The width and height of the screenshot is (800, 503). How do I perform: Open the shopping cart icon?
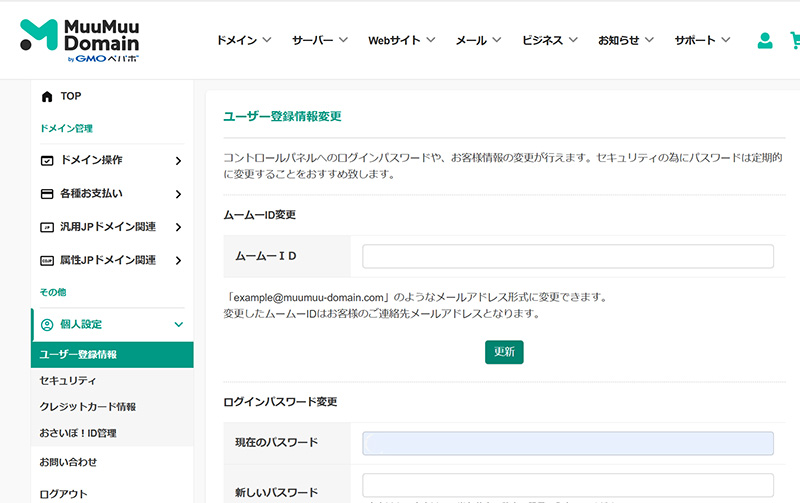coord(795,41)
